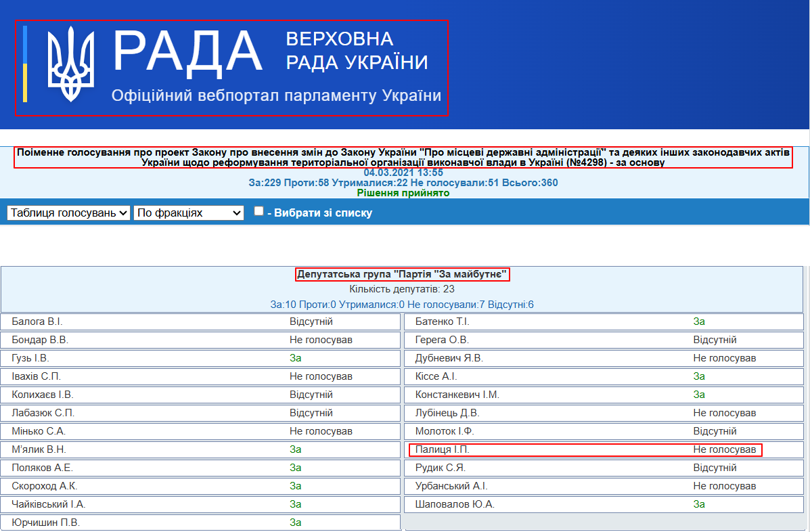
Task: Select deputy Поляков А.Е.
Action: (x=43, y=468)
